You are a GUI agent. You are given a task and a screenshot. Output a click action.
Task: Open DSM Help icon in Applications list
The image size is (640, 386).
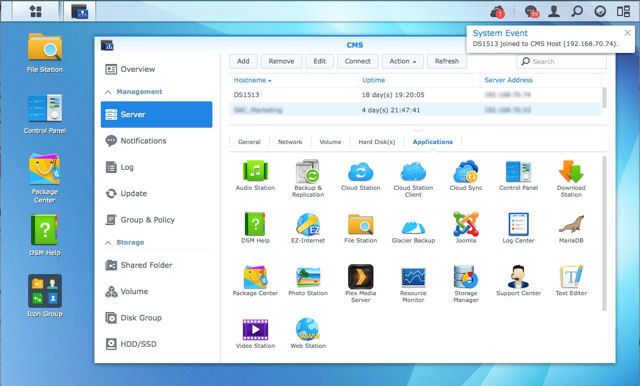click(255, 224)
